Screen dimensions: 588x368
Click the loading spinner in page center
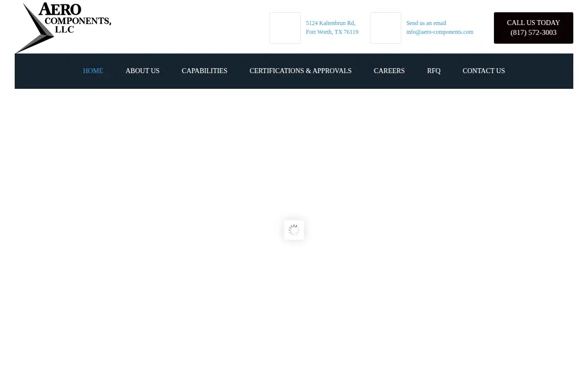point(294,230)
